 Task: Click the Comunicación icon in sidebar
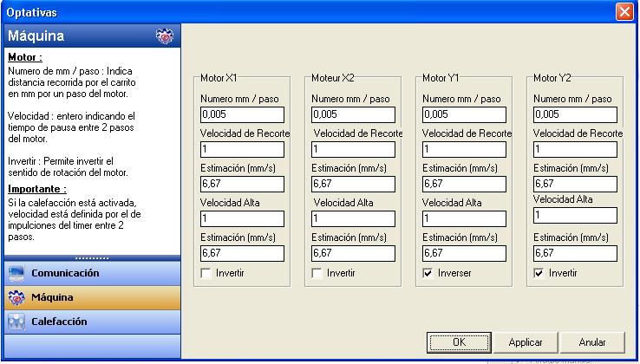pos(16,273)
